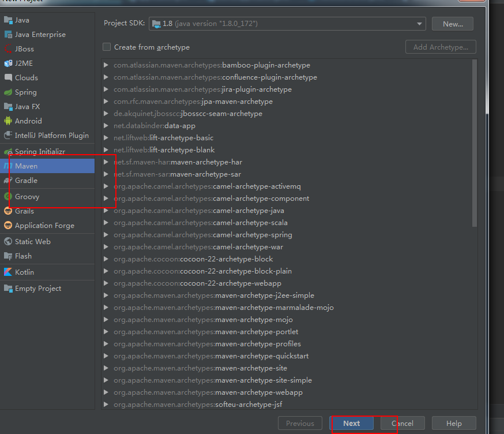
Task: Select Java Enterprise project type
Action: click(40, 35)
